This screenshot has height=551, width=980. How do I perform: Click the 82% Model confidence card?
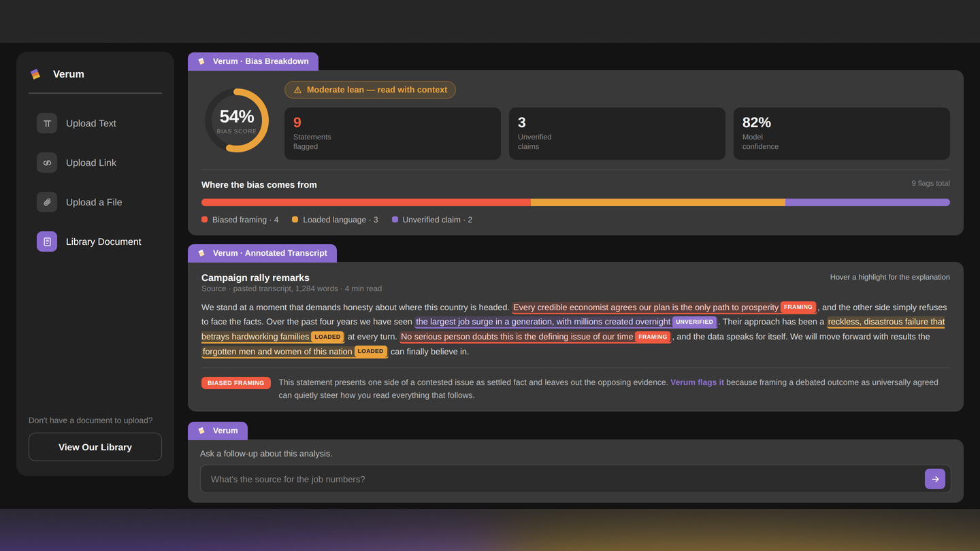[x=842, y=133]
